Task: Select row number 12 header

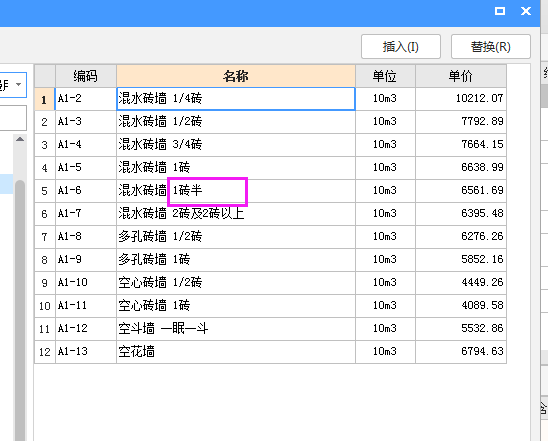Action: pos(45,352)
